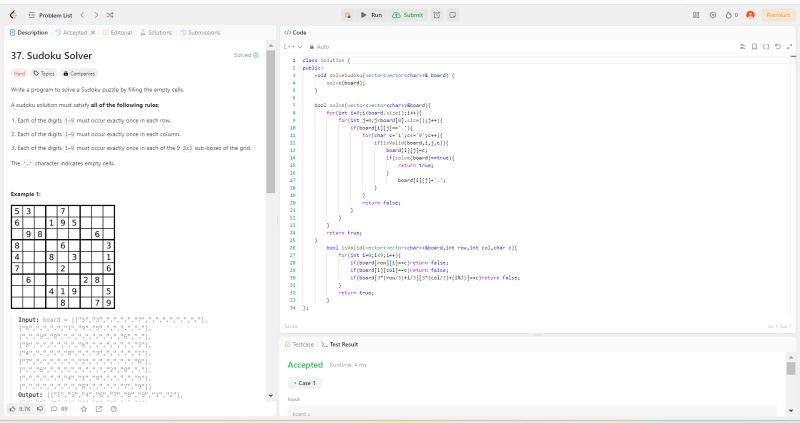The image size is (800, 423).
Task: Toggle the Auto complete lock option
Action: [319, 47]
